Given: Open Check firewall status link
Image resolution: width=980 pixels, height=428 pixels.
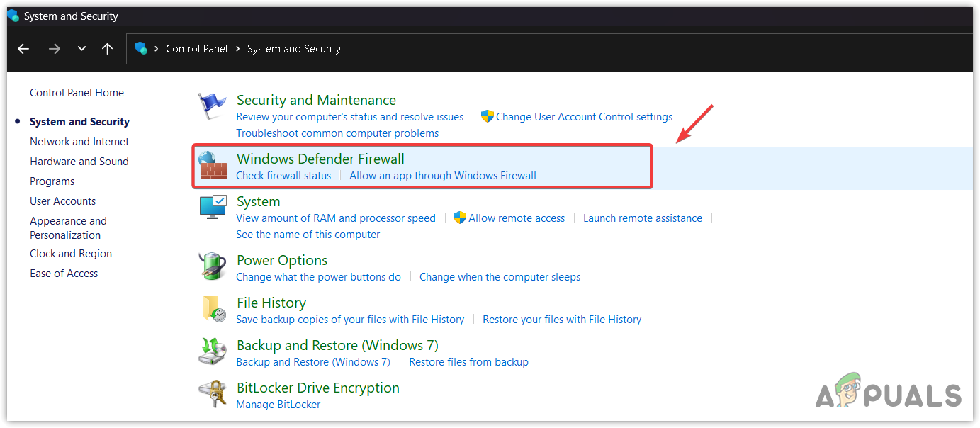Looking at the screenshot, I should 283,176.
